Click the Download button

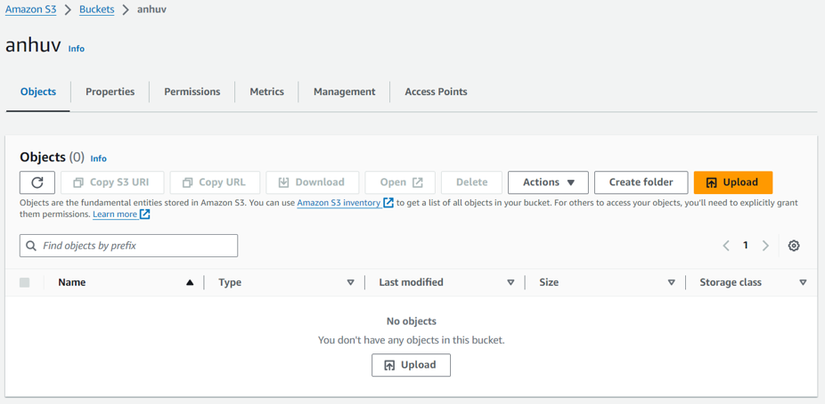[311, 182]
